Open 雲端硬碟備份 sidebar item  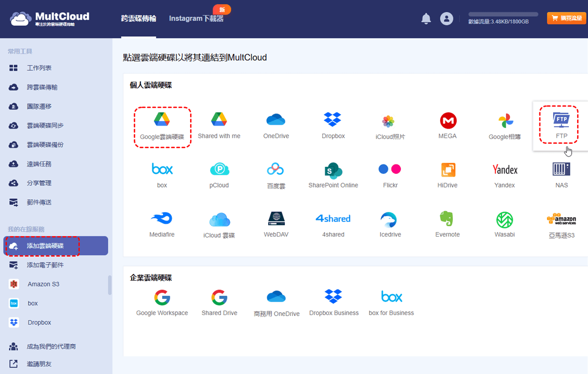point(45,145)
